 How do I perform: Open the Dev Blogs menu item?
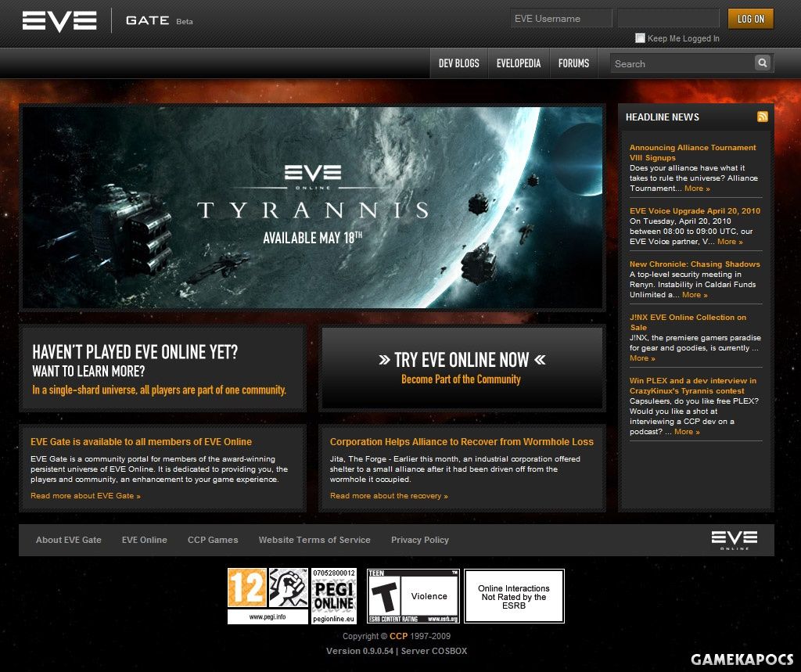tap(458, 63)
